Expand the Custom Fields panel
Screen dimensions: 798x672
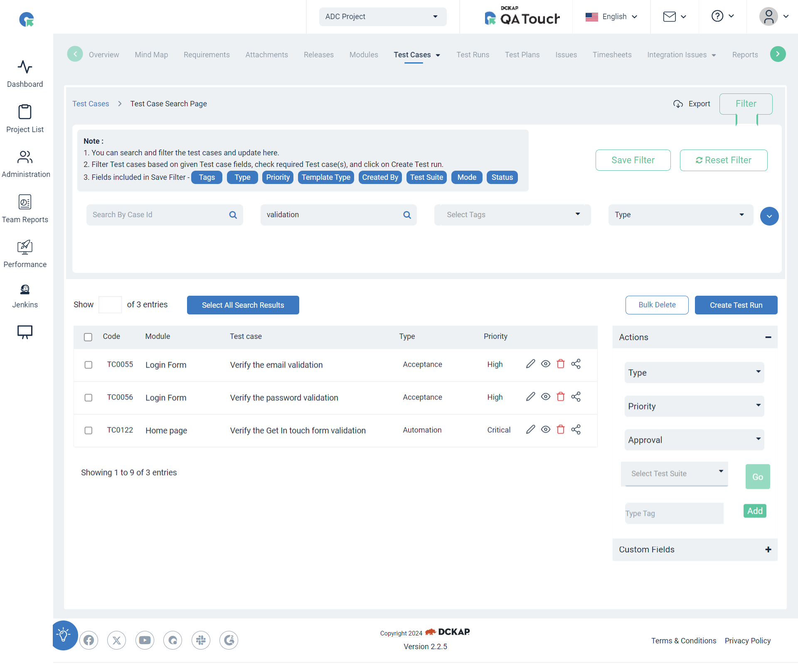pyautogui.click(x=768, y=549)
